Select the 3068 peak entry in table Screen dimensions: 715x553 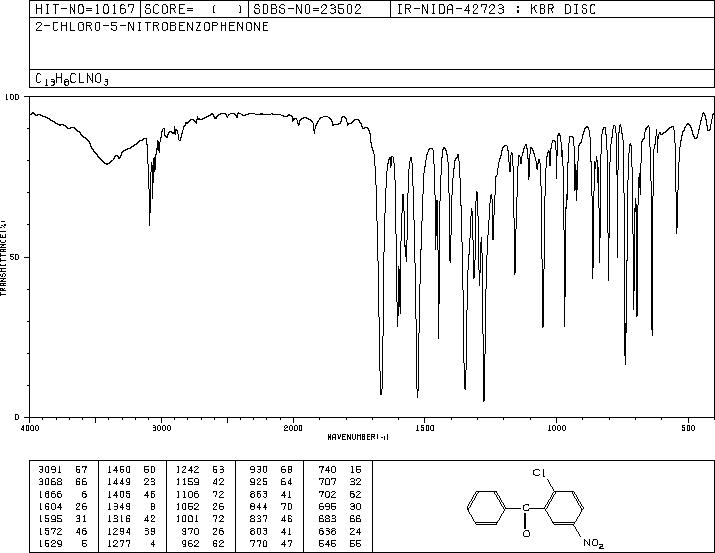point(62,482)
